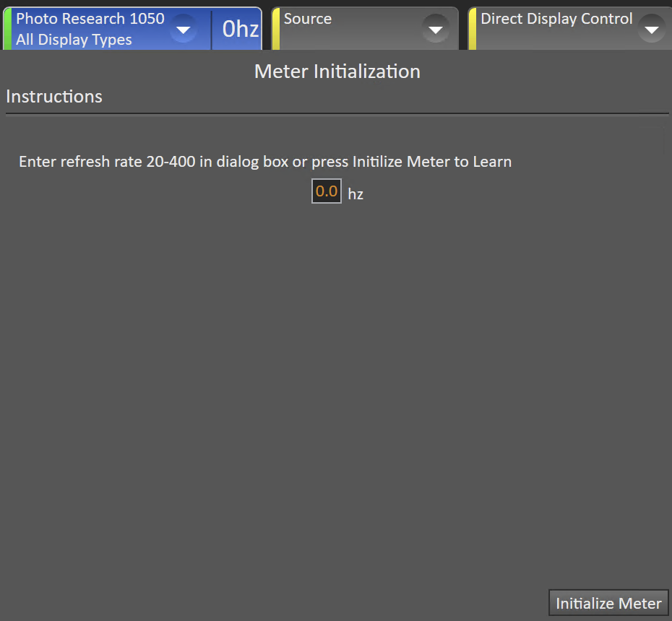Image resolution: width=672 pixels, height=621 pixels.
Task: Click the hz unit label beside input
Action: pyautogui.click(x=356, y=194)
